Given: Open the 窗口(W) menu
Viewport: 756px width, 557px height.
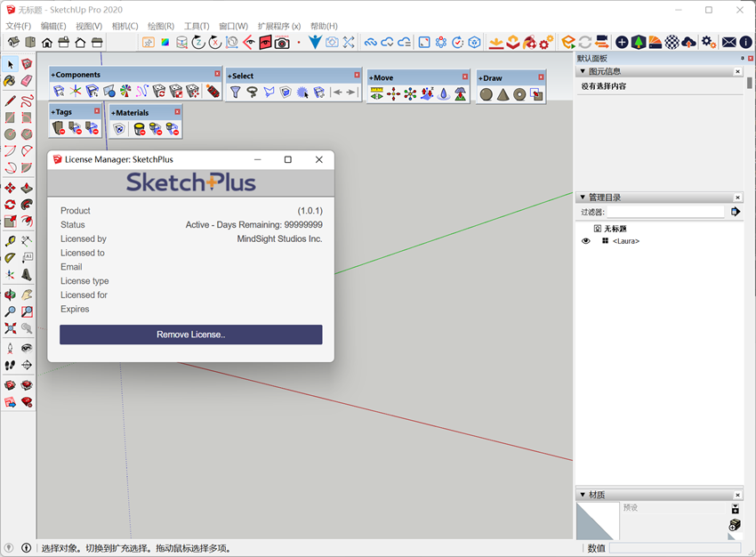Looking at the screenshot, I should pyautogui.click(x=233, y=26).
